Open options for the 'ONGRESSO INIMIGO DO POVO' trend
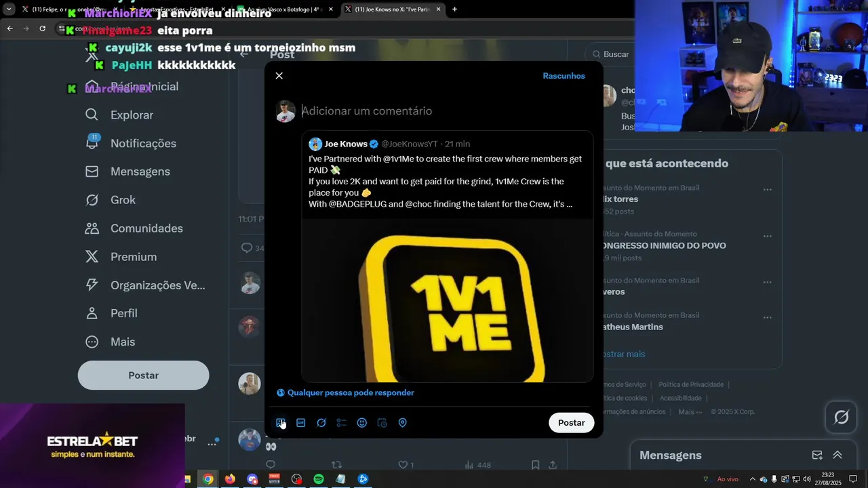Viewport: 868px width, 488px height. pos(768,236)
